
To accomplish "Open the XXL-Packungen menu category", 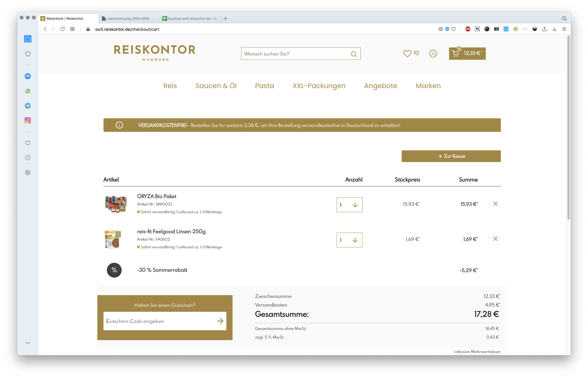I will 319,86.
